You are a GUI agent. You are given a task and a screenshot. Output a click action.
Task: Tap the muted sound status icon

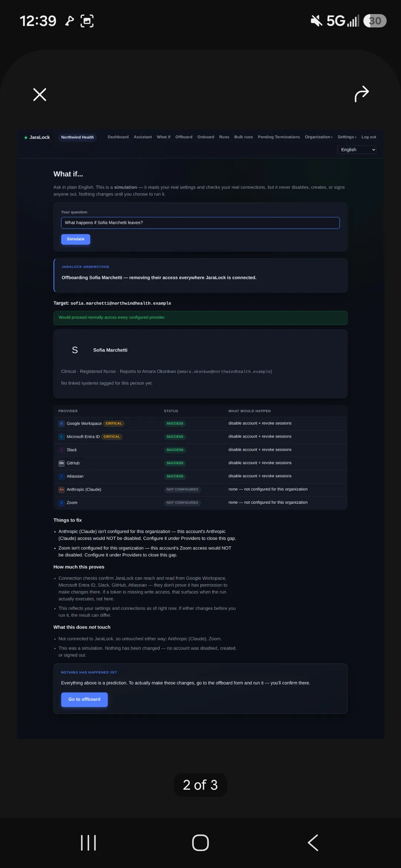pyautogui.click(x=316, y=21)
